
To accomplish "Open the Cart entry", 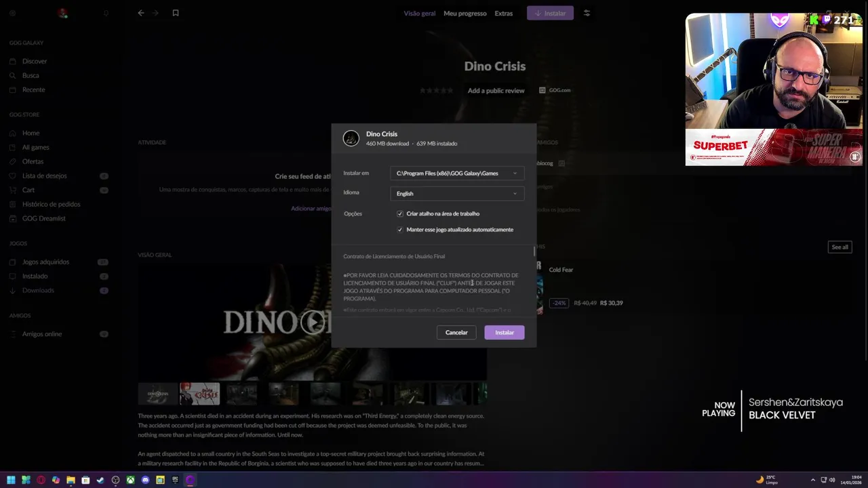I will (x=28, y=190).
